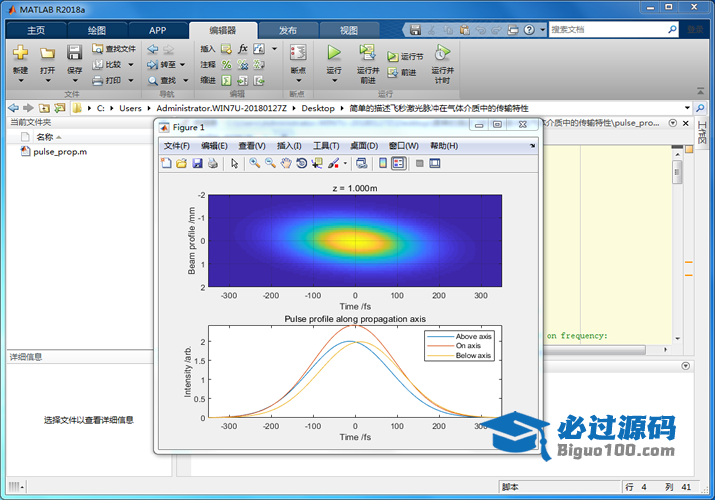715x500 pixels.
Task: Select pulse_prop.m in the current folder panel
Action: [59, 152]
